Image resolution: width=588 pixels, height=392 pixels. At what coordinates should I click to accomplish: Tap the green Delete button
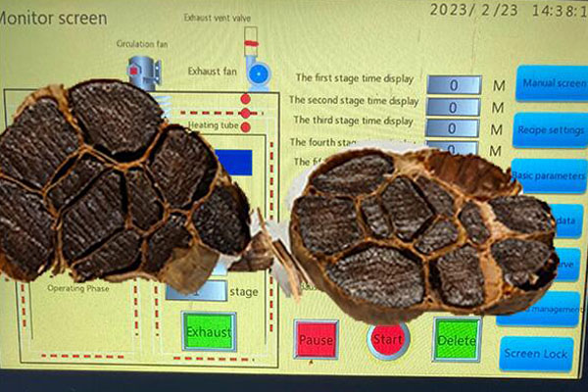(x=457, y=340)
